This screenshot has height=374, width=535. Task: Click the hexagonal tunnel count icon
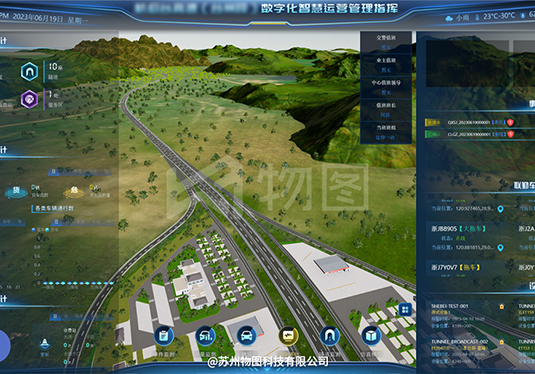29,72
